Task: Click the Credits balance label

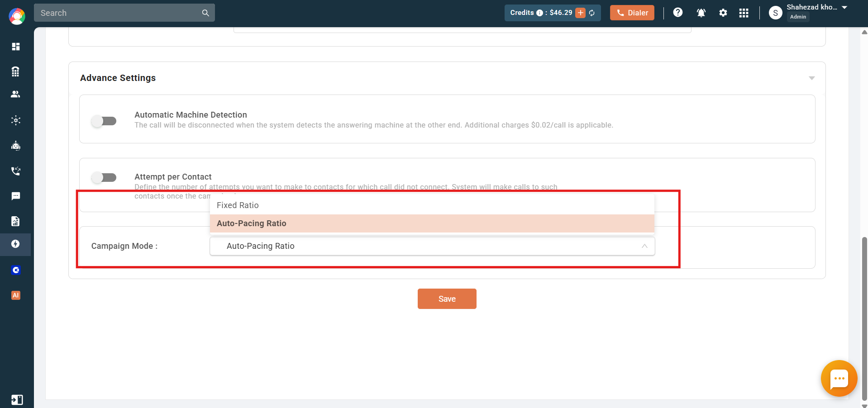Action: coord(541,13)
